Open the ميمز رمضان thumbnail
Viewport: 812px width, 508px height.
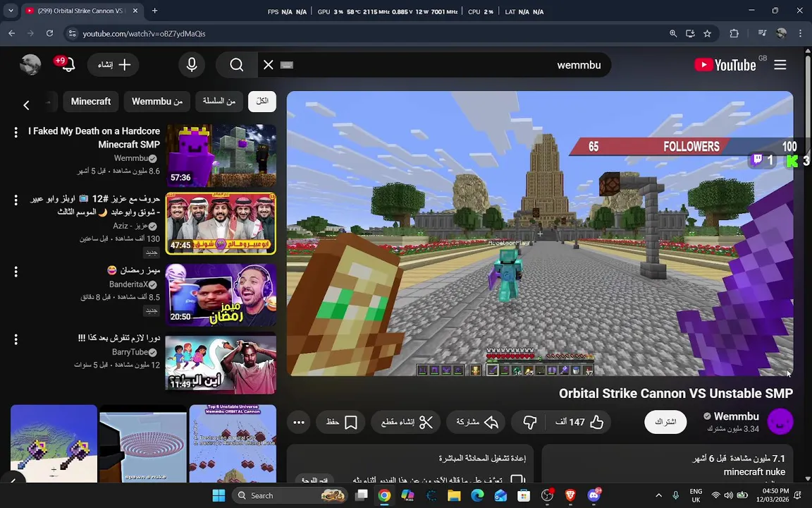pyautogui.click(x=221, y=295)
